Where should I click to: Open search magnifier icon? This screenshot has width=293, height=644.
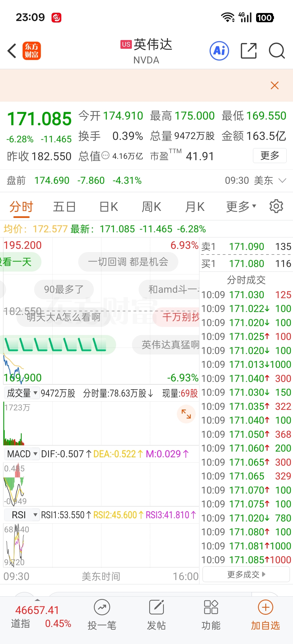click(276, 51)
